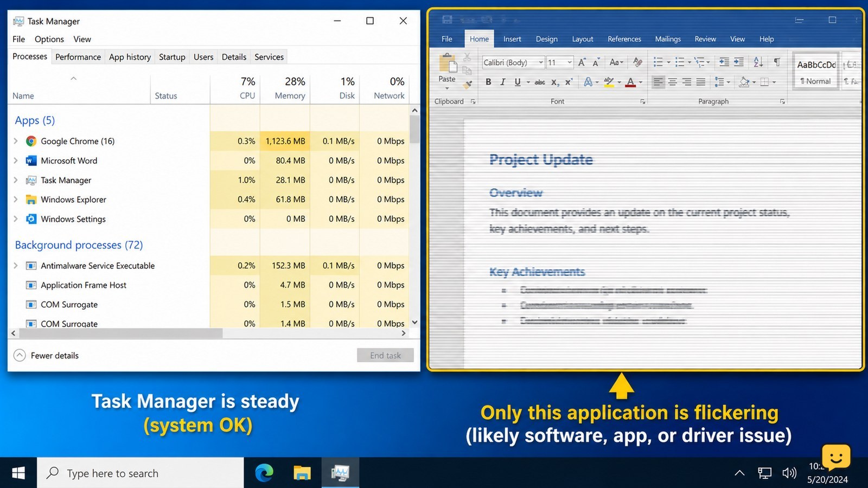868x488 pixels.
Task: Center text in Word
Action: click(x=673, y=82)
